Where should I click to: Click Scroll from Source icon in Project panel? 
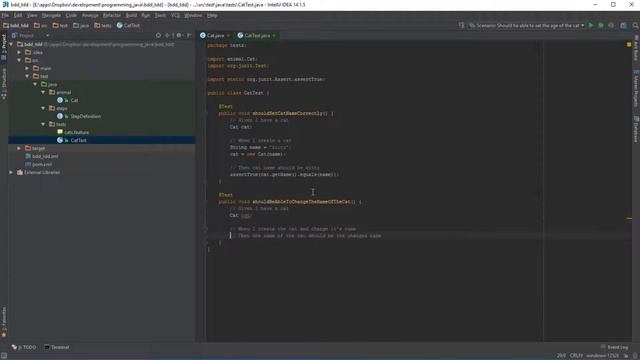click(x=158, y=36)
